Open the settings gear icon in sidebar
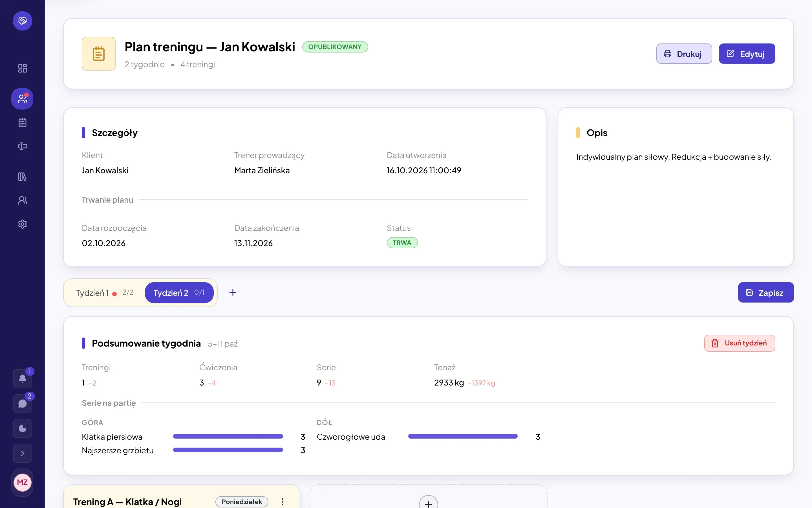The image size is (812, 508). point(23,224)
